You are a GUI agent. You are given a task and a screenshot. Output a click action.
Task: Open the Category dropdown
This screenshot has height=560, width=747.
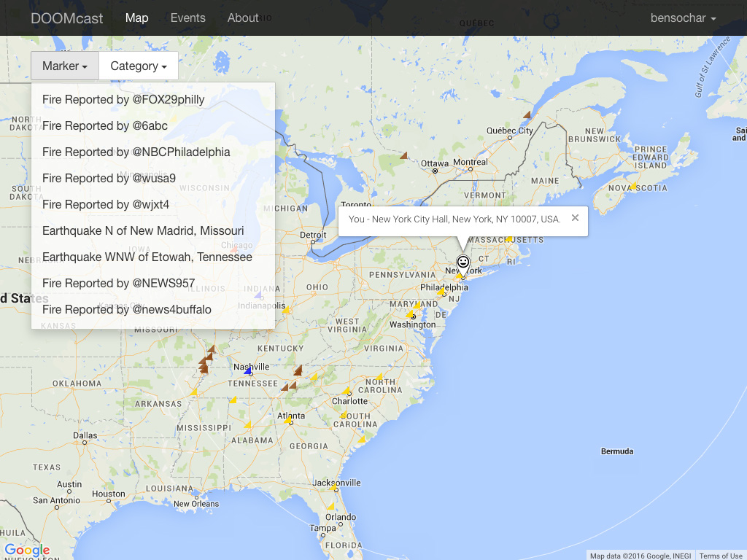coord(139,66)
